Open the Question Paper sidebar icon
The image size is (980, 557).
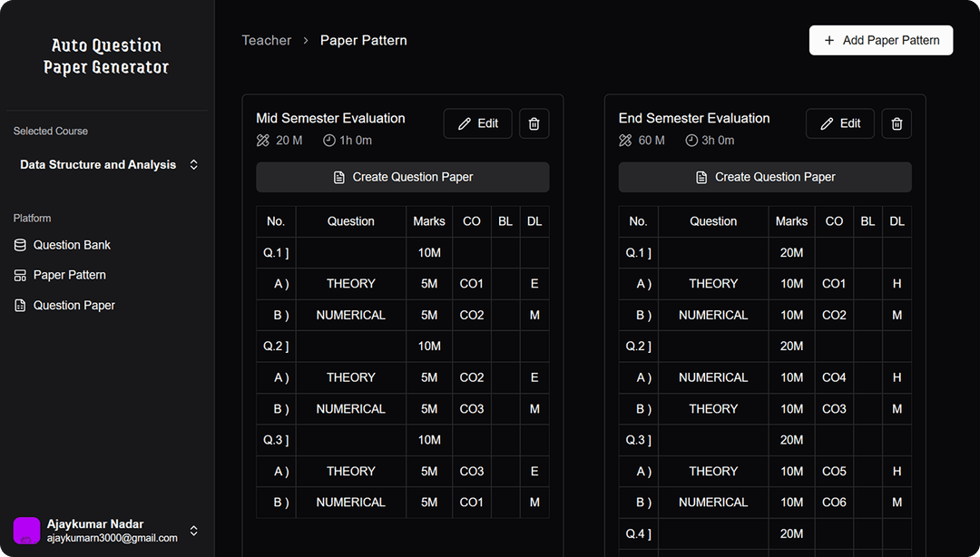click(19, 305)
